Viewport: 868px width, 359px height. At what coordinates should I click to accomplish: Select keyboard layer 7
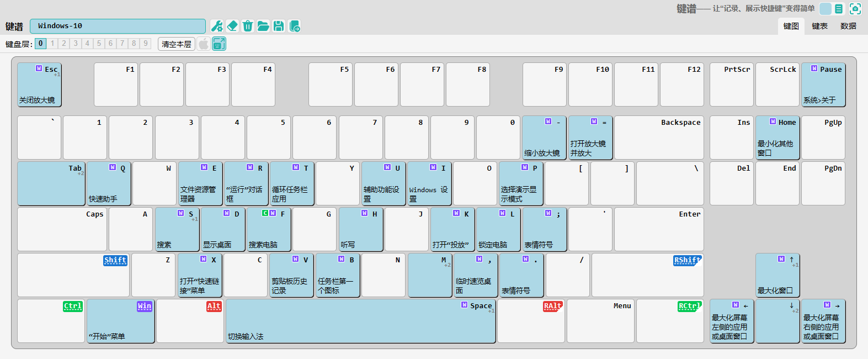pyautogui.click(x=122, y=44)
